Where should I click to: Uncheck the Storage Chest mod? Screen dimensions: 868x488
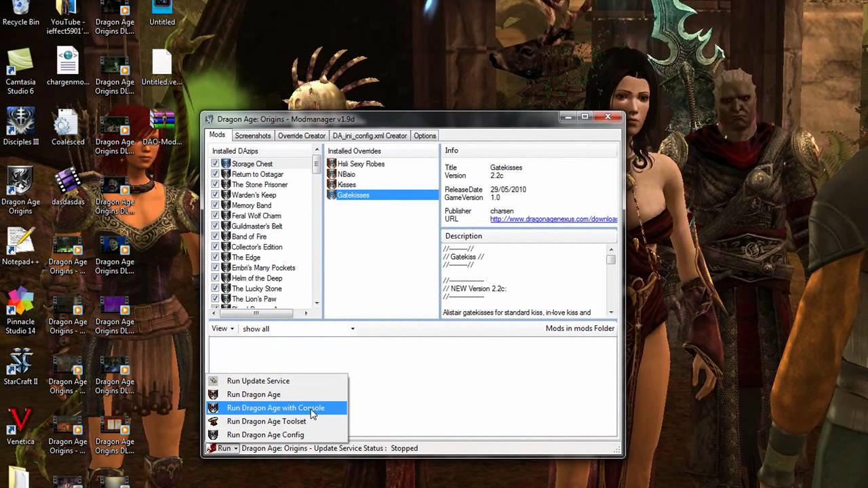pyautogui.click(x=215, y=163)
